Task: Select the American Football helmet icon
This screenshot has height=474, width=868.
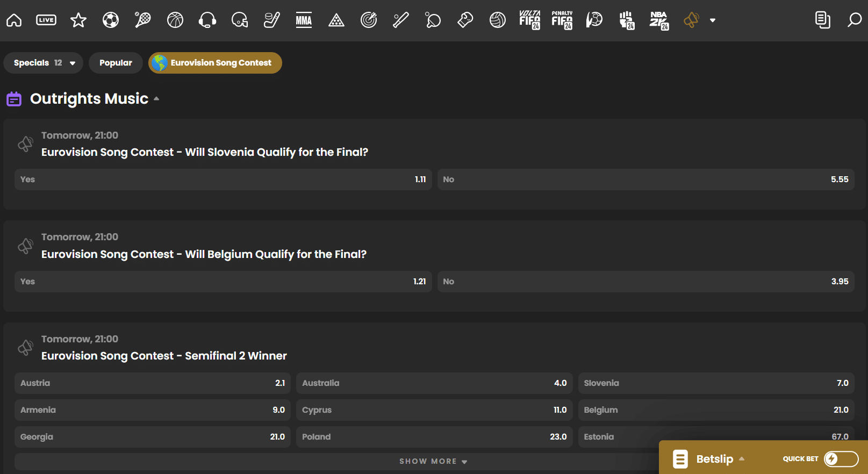Action: 240,20
